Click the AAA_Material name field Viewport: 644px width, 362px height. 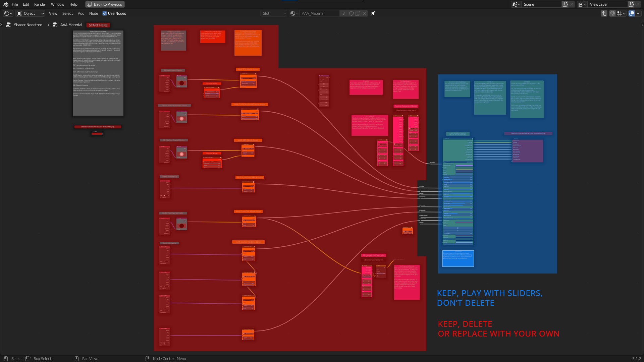click(319, 13)
